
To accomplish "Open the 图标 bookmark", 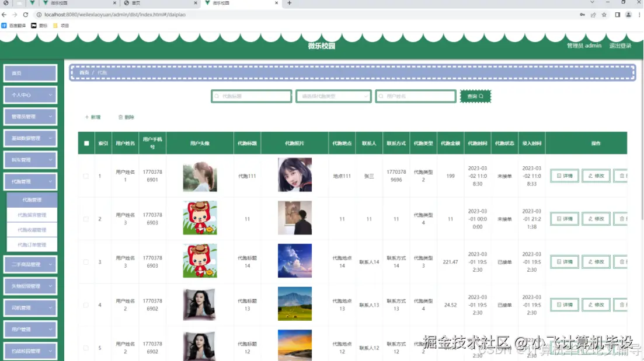I will (x=40, y=26).
